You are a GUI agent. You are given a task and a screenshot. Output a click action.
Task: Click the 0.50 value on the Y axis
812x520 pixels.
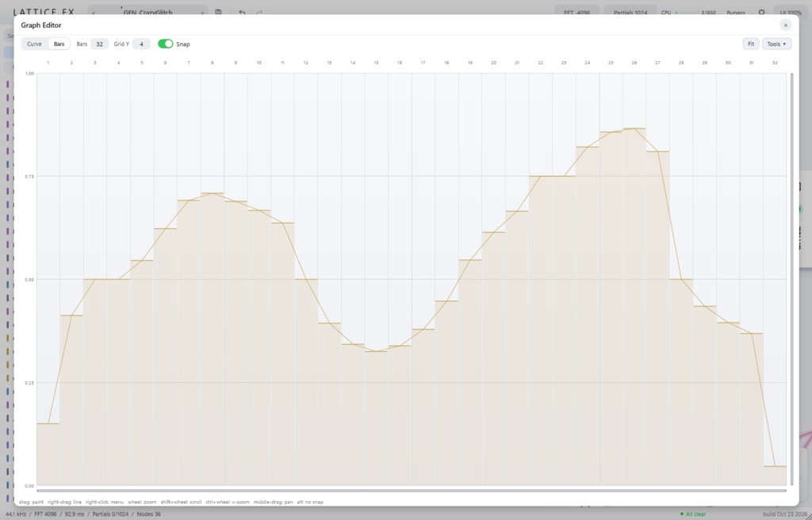[29, 280]
